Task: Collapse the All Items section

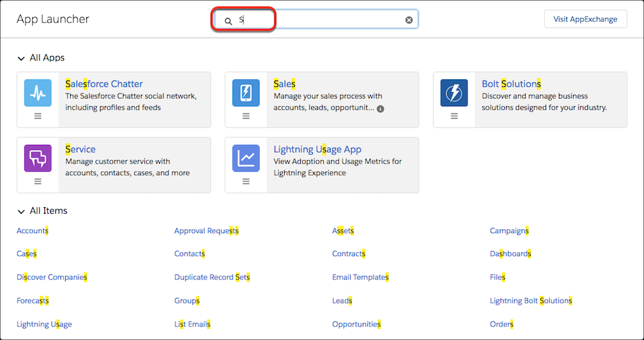Action: point(21,212)
